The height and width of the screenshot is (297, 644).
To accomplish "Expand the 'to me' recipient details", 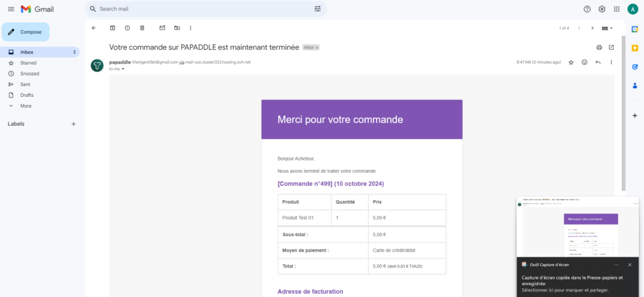I will tap(123, 69).
